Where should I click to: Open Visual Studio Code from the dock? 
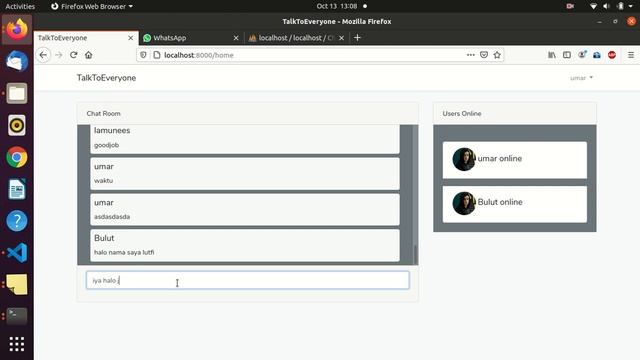17,253
